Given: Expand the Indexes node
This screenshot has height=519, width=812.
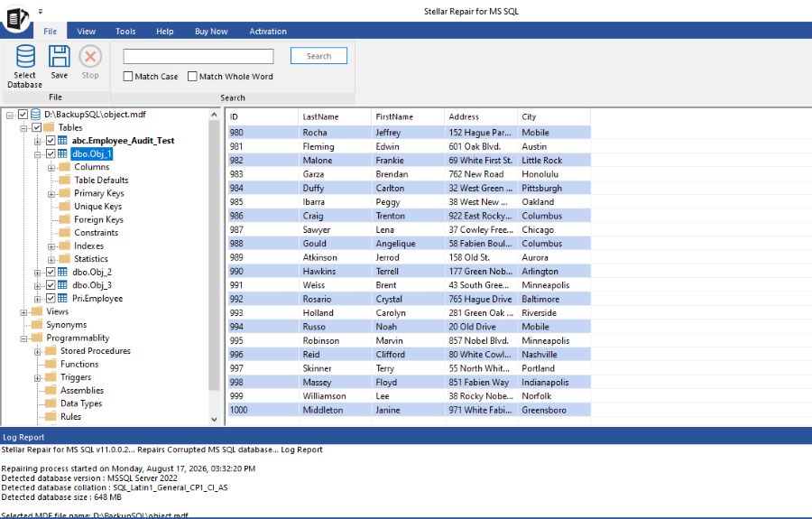Looking at the screenshot, I should click(51, 246).
